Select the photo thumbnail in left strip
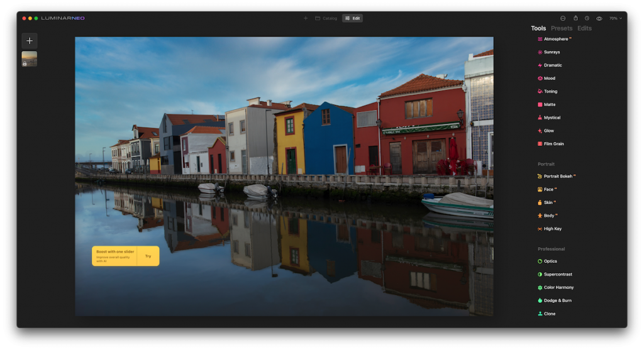The width and height of the screenshot is (644, 350). pos(30,58)
